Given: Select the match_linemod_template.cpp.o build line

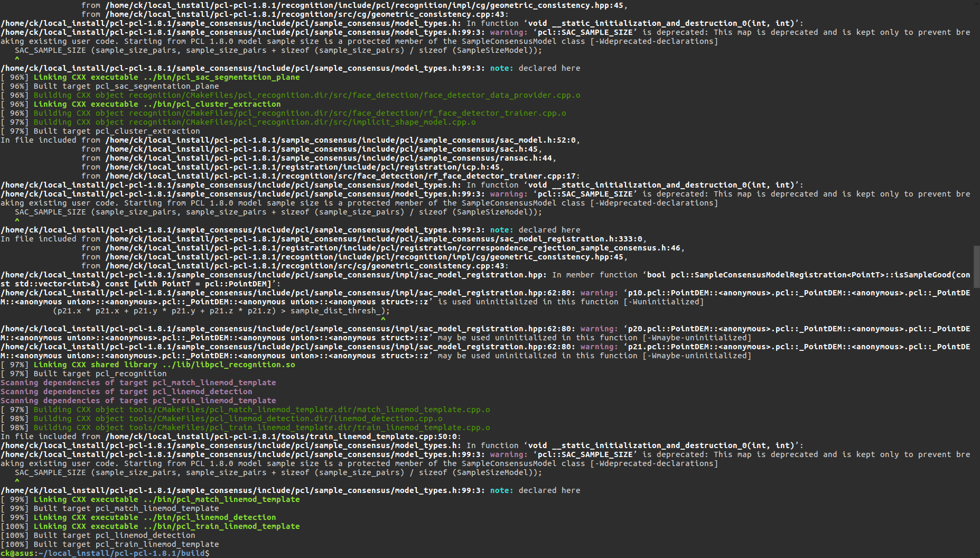Looking at the screenshot, I should click(x=262, y=410).
